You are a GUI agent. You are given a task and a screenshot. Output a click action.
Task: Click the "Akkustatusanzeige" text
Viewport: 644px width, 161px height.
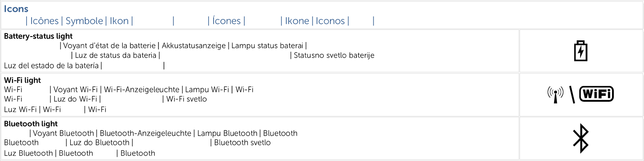194,46
